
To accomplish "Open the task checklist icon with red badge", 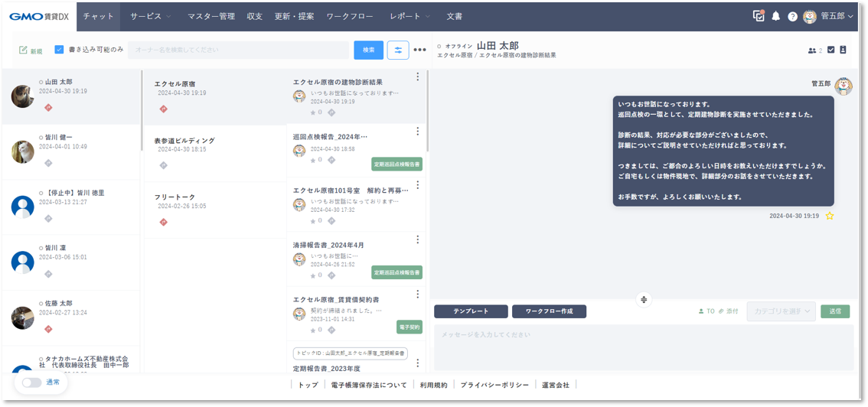I will click(759, 16).
